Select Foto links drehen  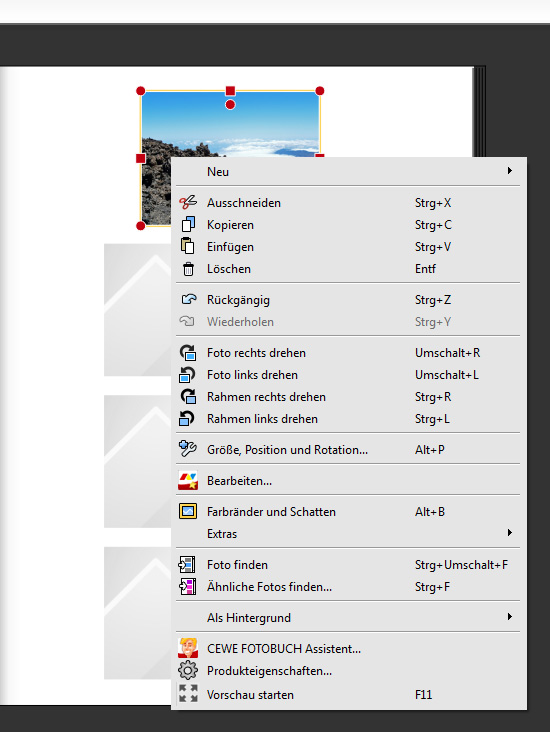[348, 374]
